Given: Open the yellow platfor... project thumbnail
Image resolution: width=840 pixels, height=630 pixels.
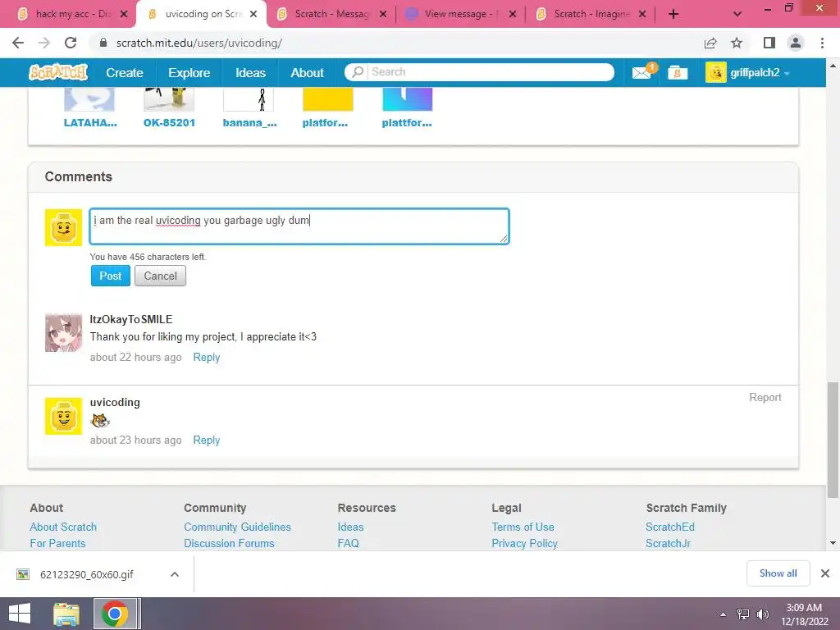Looking at the screenshot, I should click(x=328, y=99).
